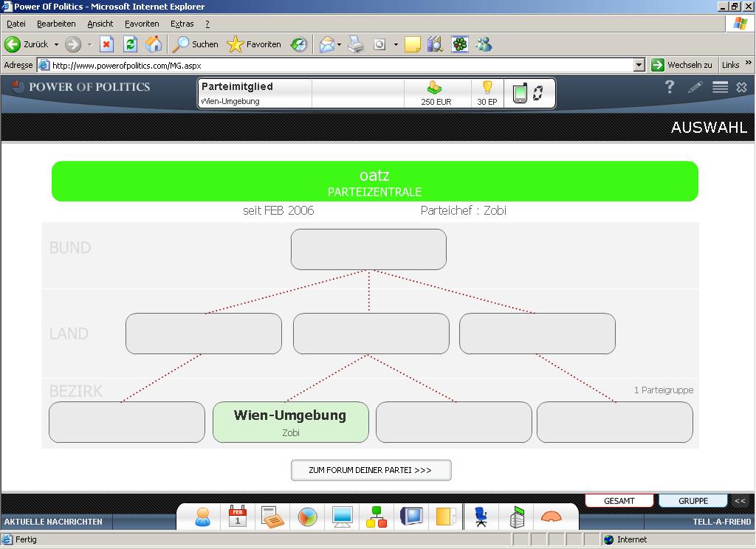The height and width of the screenshot is (549, 756).
Task: Open the Zurück back history dropdown arrow
Action: [x=56, y=45]
